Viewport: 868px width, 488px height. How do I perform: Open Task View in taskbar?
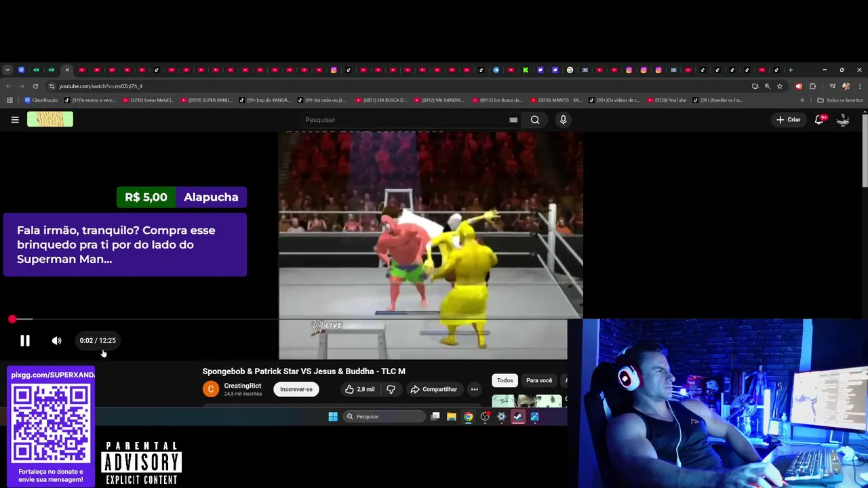[435, 417]
